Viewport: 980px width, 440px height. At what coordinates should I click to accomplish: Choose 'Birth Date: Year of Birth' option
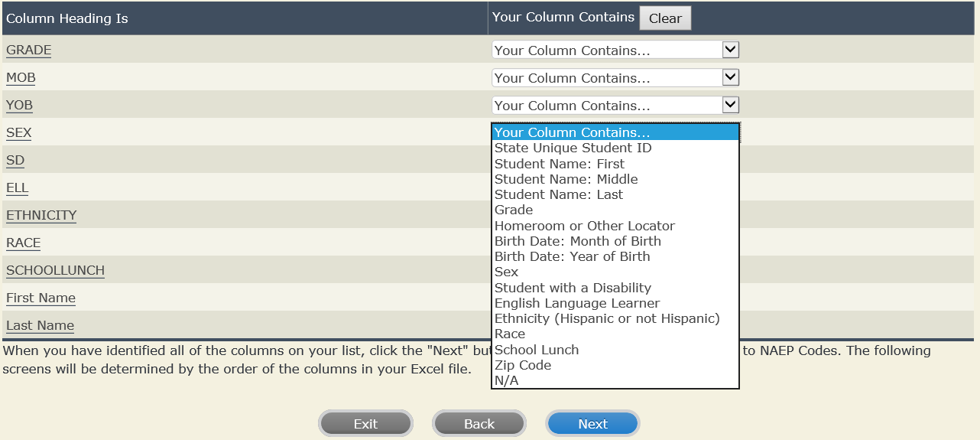572,256
